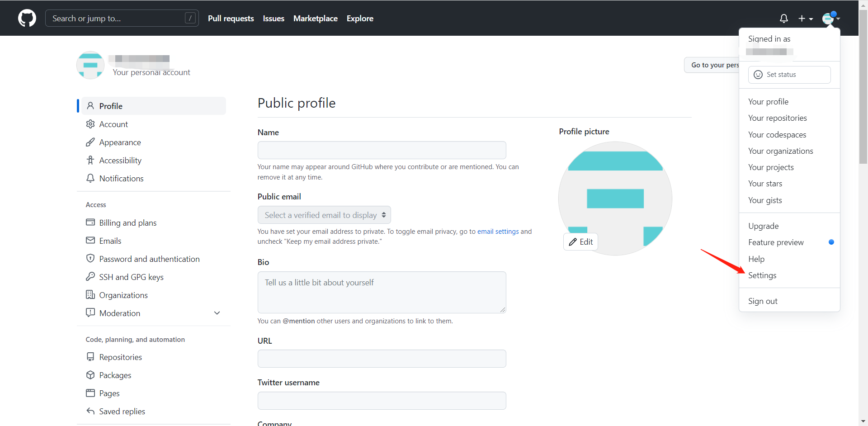Screen dimensions: 868x426
Task: Click the Packages box icon
Action: 90,375
